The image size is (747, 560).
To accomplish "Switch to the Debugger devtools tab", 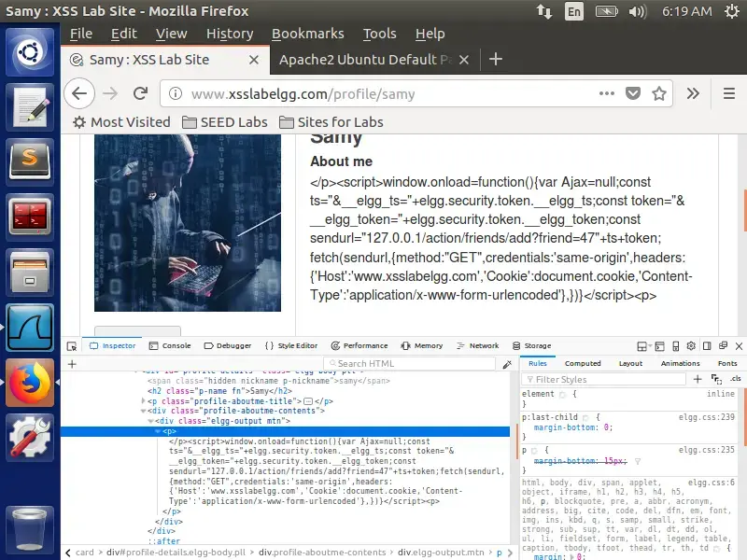I will (228, 345).
